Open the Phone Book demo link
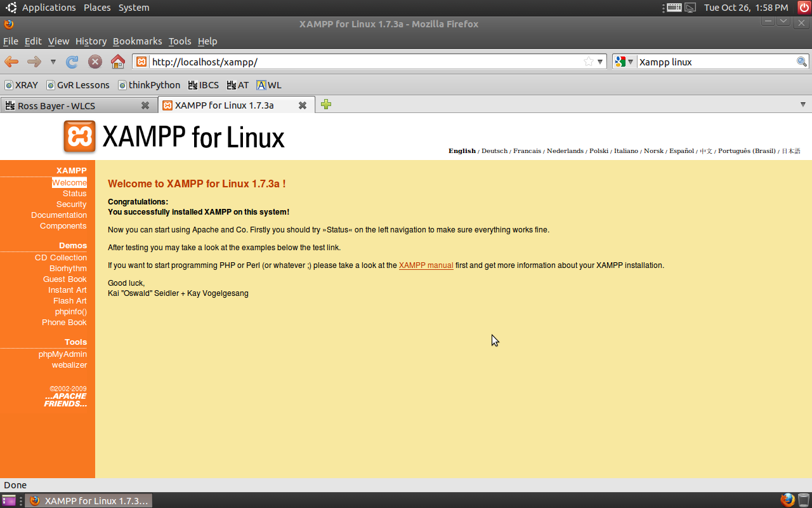812x508 pixels. pyautogui.click(x=64, y=322)
